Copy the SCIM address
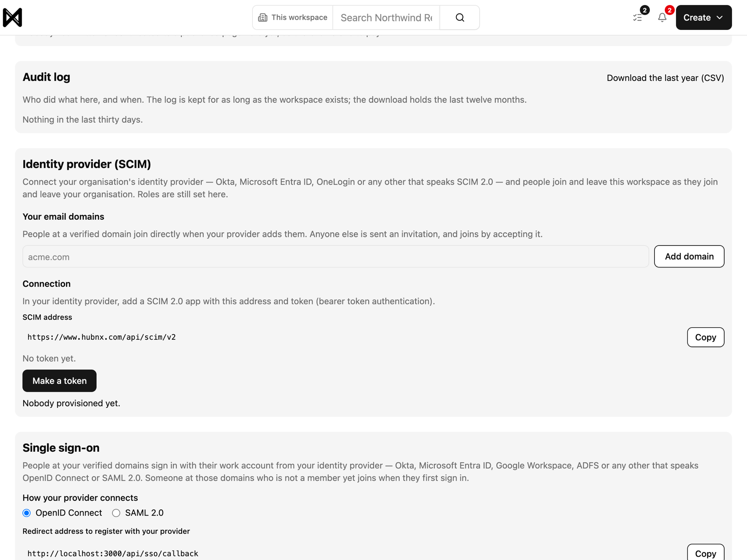The height and width of the screenshot is (560, 747). tap(705, 337)
